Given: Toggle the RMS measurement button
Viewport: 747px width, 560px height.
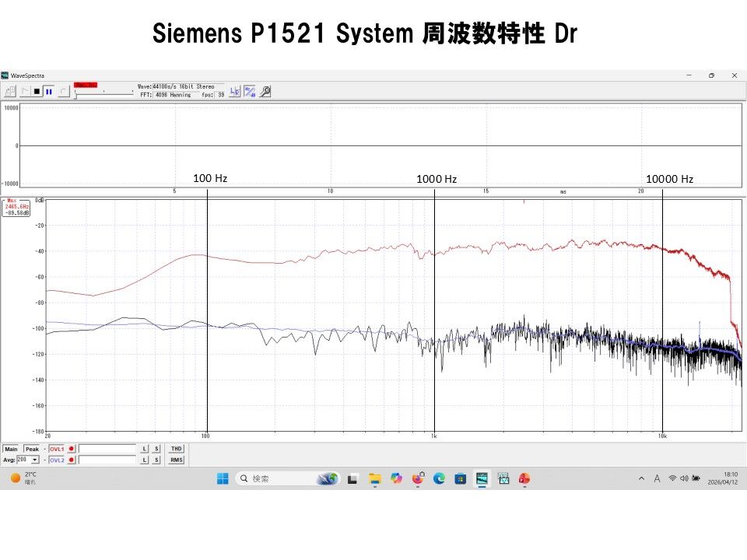Looking at the screenshot, I should click(x=177, y=460).
